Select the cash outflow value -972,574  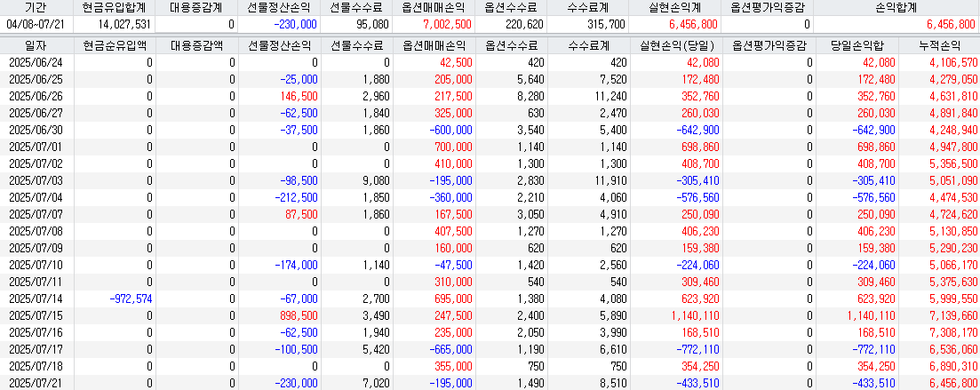click(x=131, y=298)
